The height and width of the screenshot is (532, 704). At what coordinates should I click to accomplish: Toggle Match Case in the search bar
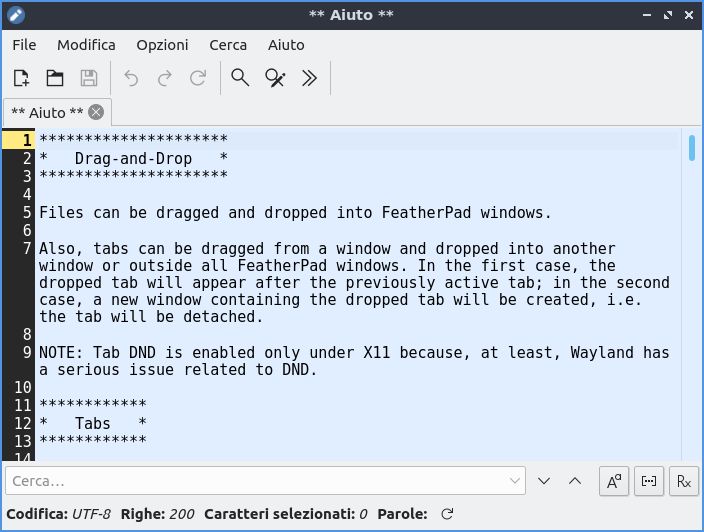[x=614, y=481]
